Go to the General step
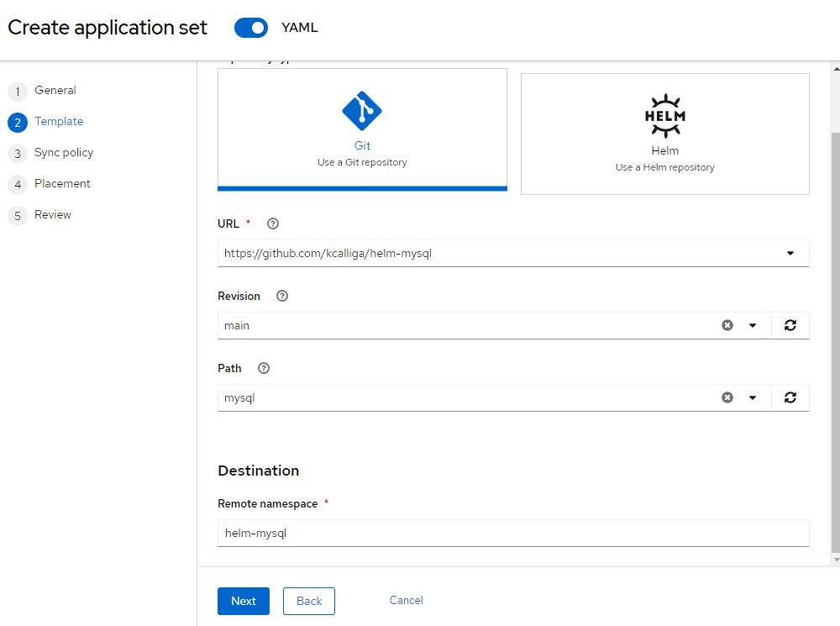The height and width of the screenshot is (626, 840). 55,91
